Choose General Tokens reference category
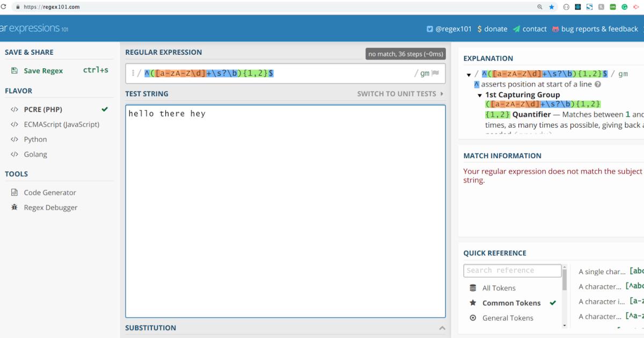Image resolution: width=644 pixels, height=338 pixels. [x=508, y=318]
